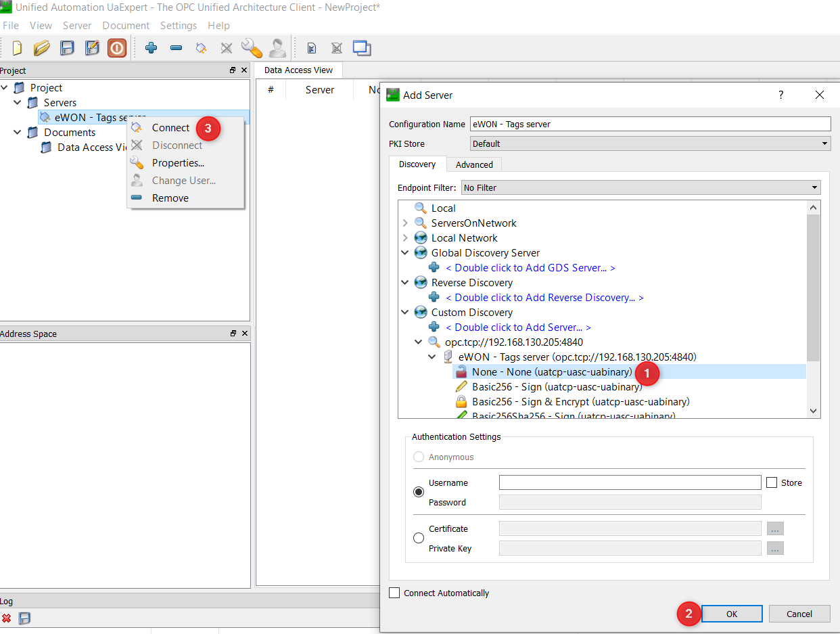Enable the Connect Automatically checkbox

point(394,593)
